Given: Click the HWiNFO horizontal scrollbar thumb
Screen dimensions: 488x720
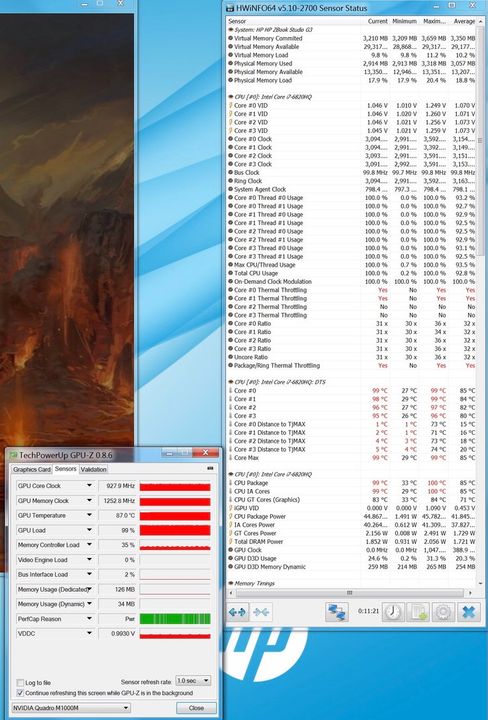Looking at the screenshot, I should point(349,593).
